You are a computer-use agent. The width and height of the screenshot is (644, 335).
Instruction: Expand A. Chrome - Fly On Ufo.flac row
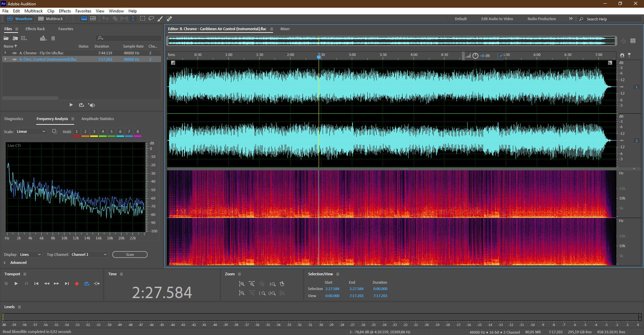[5, 53]
